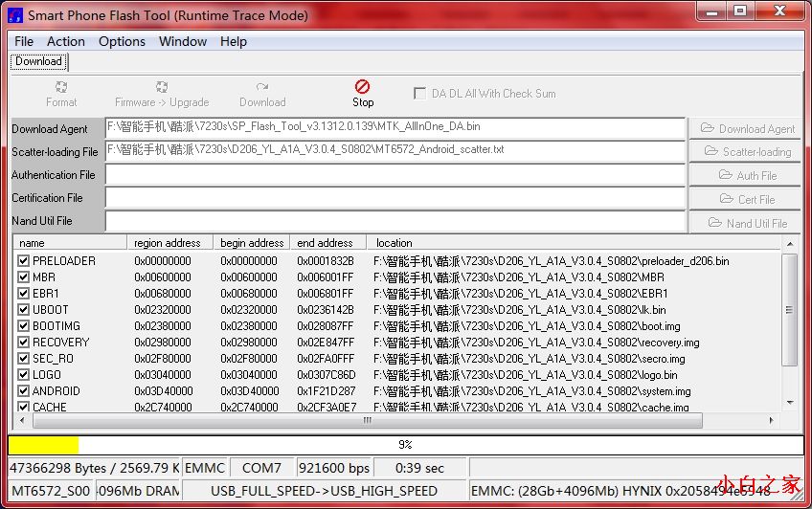Click the name column header
The width and height of the screenshot is (812, 509).
(x=70, y=243)
